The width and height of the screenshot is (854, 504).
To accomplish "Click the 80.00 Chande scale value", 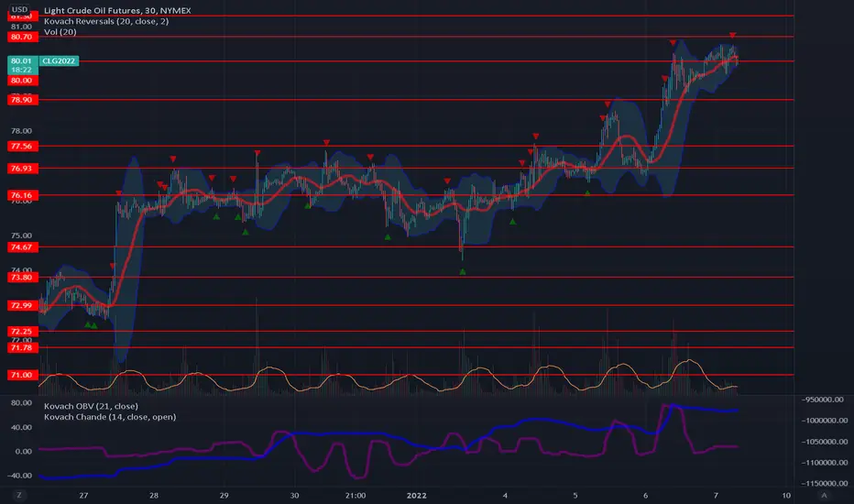I will 21,402.
